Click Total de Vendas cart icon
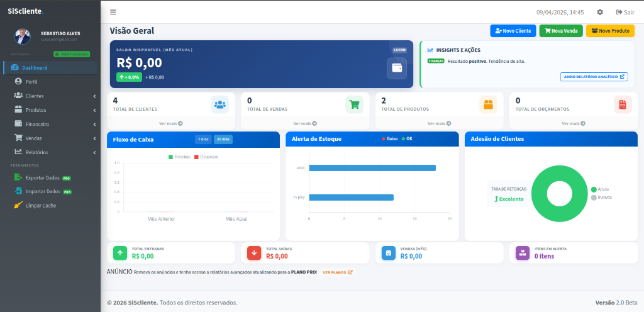The image size is (644, 312). (x=354, y=104)
